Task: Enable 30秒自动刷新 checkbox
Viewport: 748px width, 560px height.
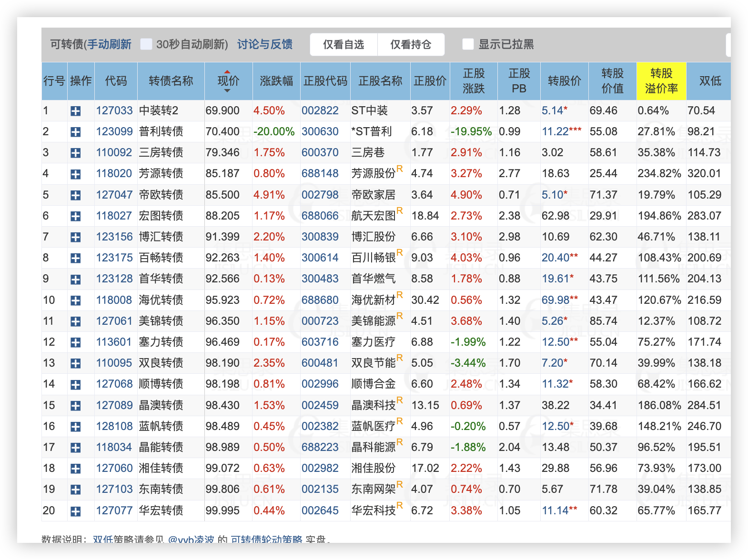Action: (x=146, y=44)
